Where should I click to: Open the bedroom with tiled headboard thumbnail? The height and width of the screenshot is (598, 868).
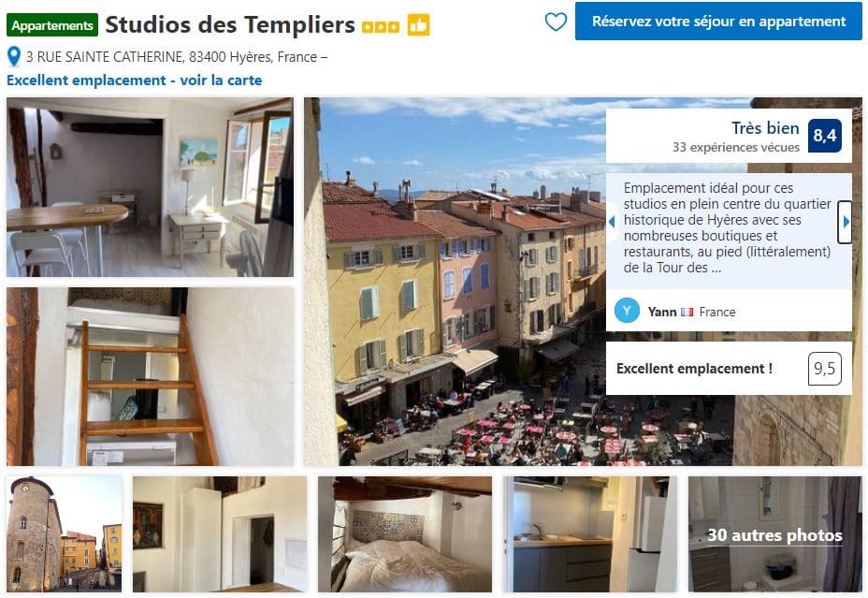click(x=405, y=534)
